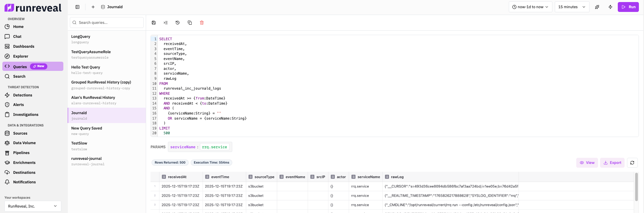Focus the Search queries input field
This screenshot has width=644, height=213.
(x=107, y=22)
